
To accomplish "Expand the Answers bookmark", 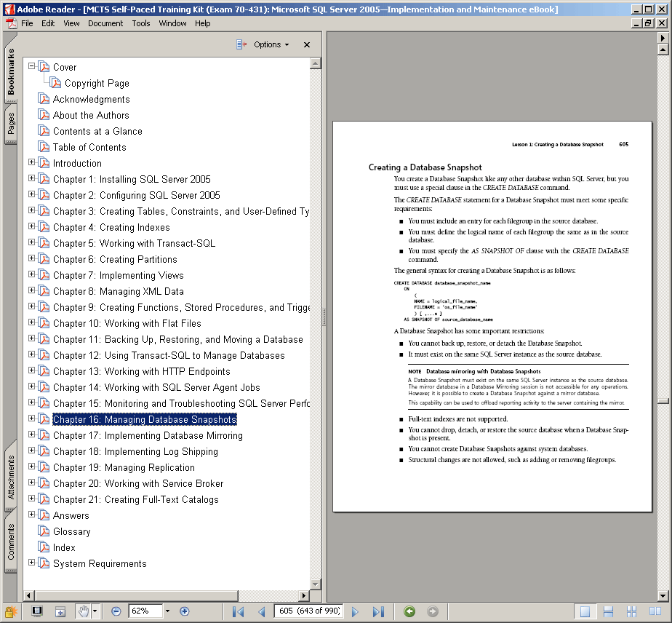I will 32,514.
